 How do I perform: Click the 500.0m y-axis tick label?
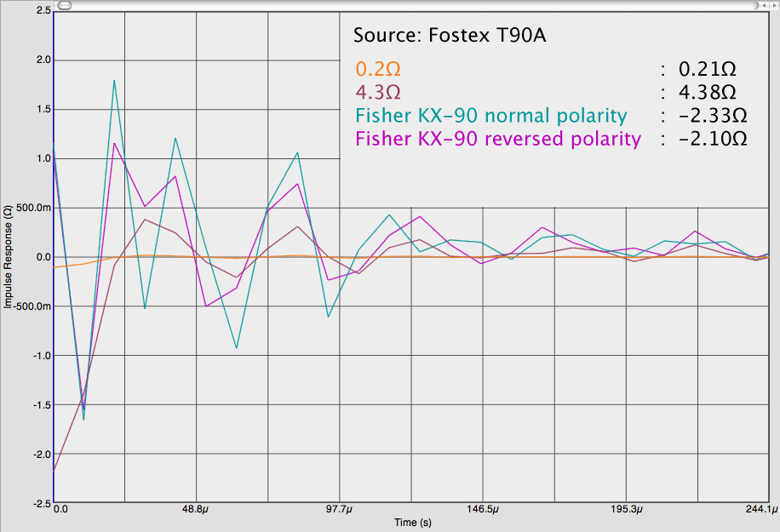coord(33,208)
